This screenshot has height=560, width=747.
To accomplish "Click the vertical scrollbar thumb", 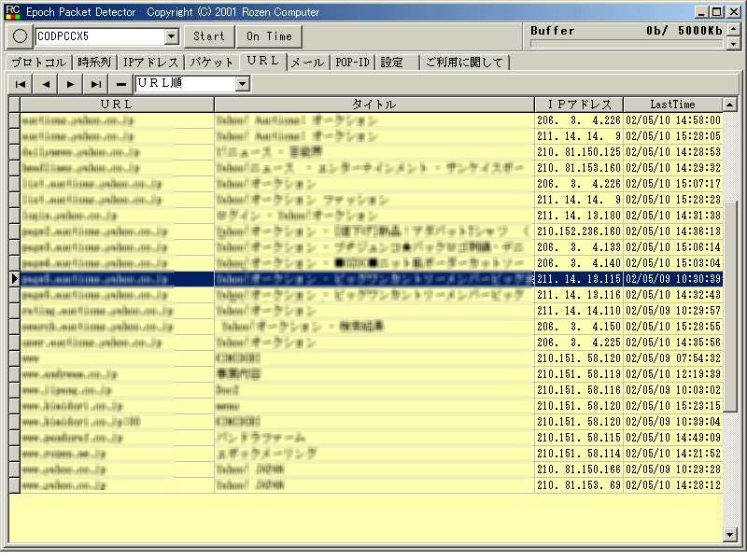I will [x=730, y=307].
